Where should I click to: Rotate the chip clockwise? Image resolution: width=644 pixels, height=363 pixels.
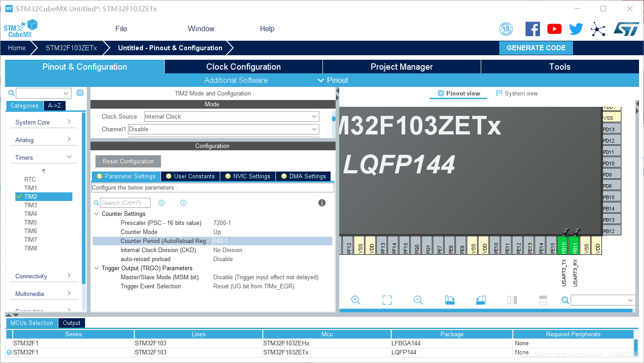(x=450, y=300)
